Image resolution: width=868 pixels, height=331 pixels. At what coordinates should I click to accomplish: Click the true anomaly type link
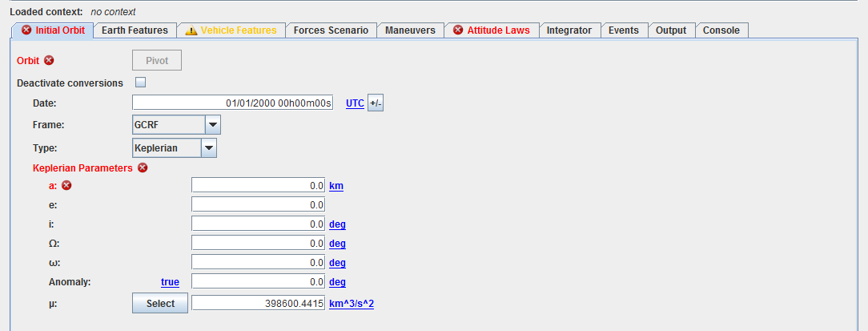[x=170, y=282]
